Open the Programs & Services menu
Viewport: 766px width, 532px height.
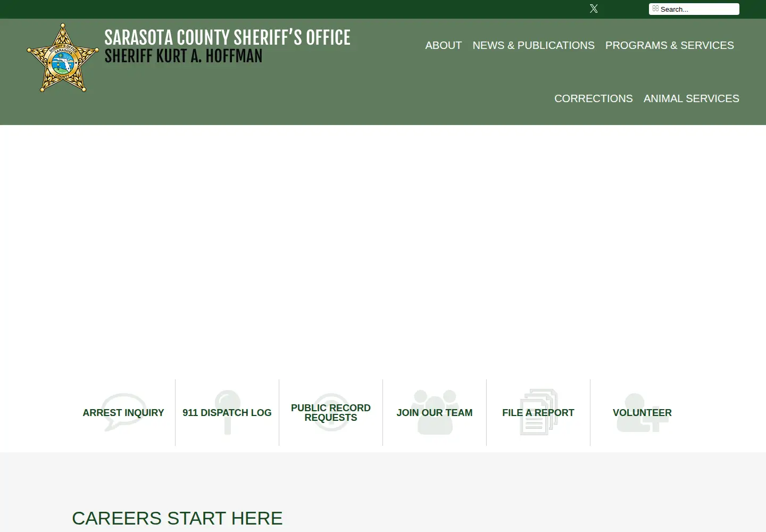[x=670, y=45]
